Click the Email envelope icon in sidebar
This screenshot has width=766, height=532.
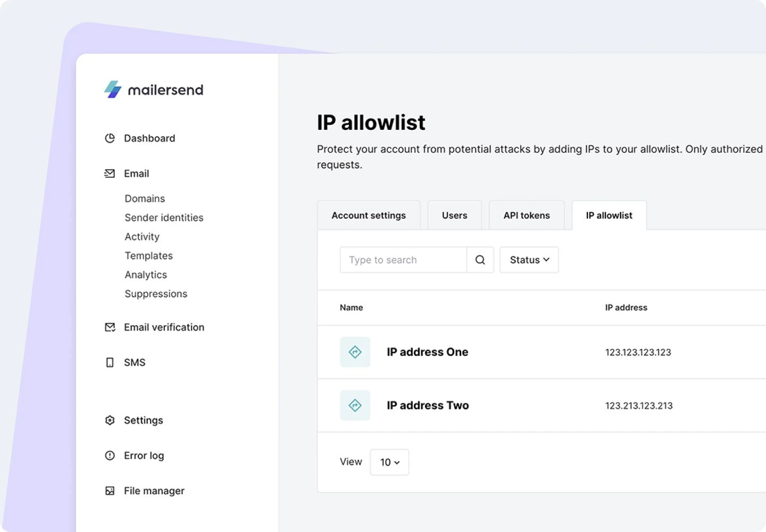(x=110, y=173)
